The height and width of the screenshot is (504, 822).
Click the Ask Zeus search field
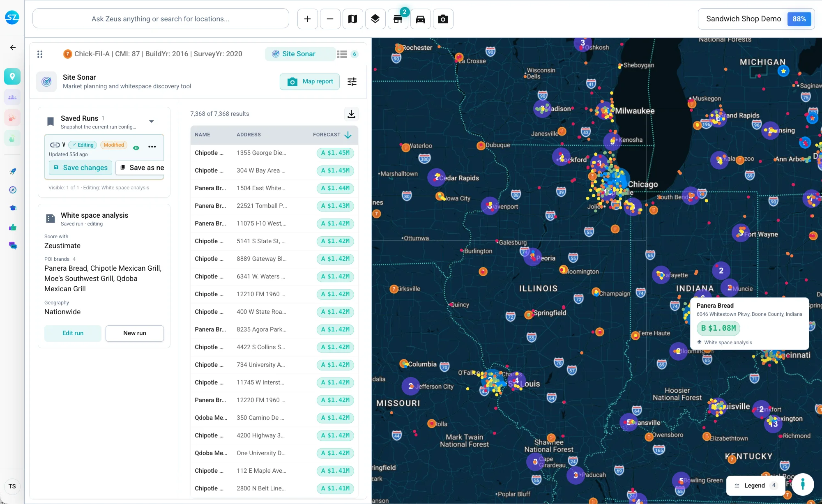pyautogui.click(x=161, y=19)
